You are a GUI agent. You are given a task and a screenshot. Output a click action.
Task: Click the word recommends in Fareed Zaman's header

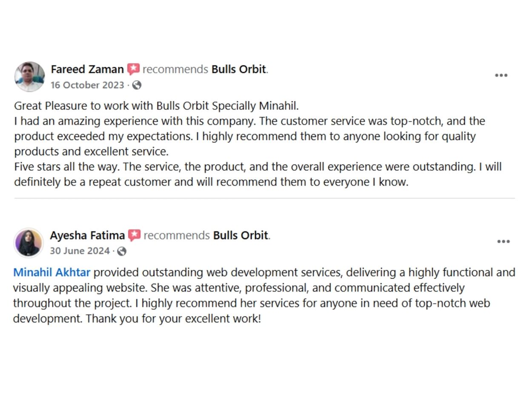tap(175, 69)
